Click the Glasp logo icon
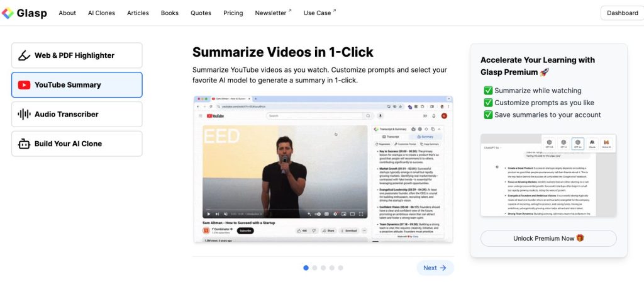 (8, 13)
